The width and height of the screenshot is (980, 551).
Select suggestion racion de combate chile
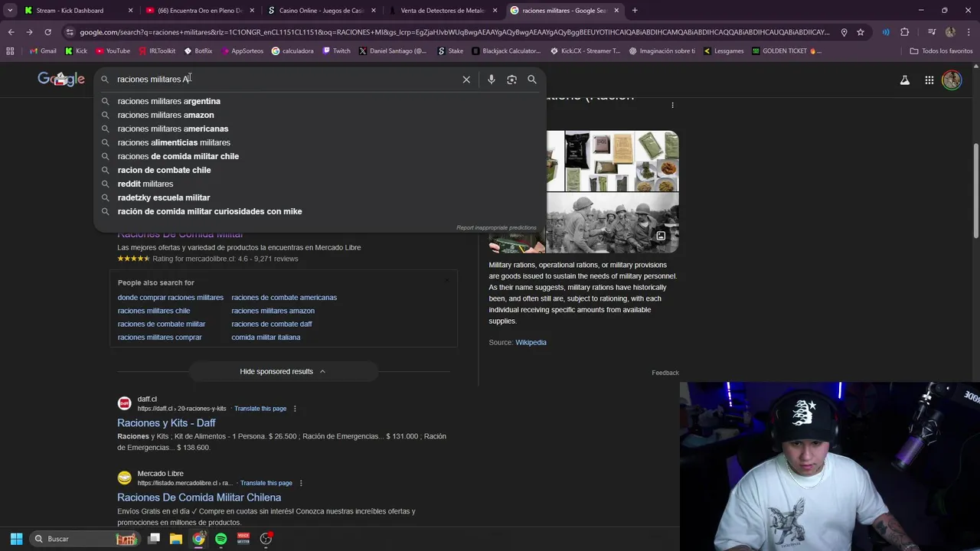(x=319, y=170)
